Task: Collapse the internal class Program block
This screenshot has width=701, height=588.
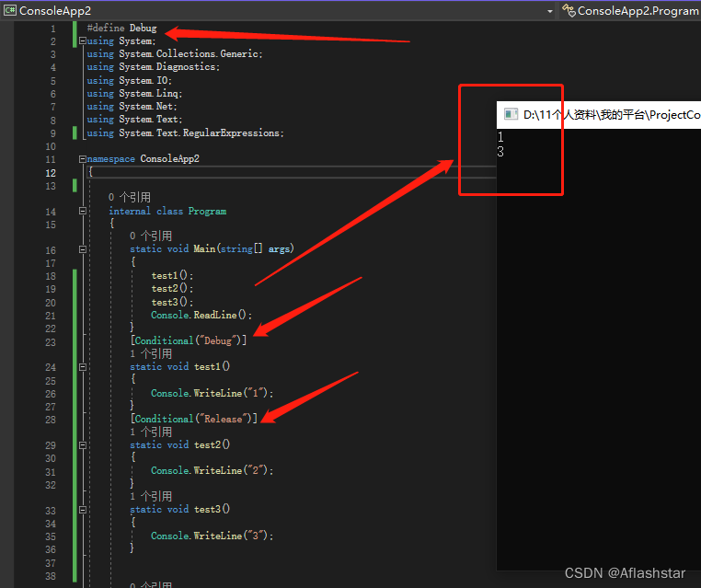Action: click(x=82, y=211)
